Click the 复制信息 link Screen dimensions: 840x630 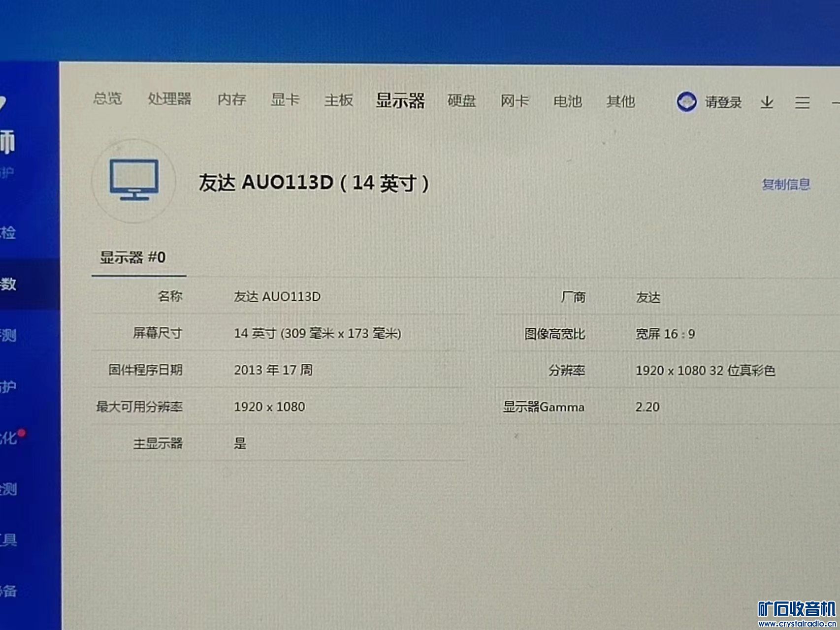(x=786, y=185)
